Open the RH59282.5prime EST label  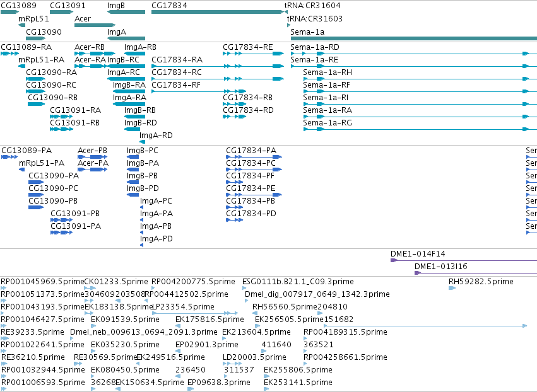click(x=481, y=282)
